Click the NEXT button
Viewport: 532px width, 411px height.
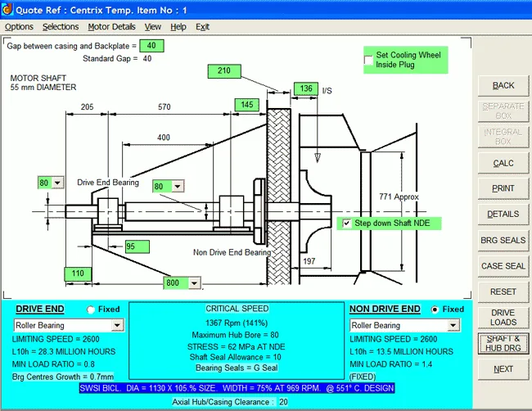coord(503,369)
